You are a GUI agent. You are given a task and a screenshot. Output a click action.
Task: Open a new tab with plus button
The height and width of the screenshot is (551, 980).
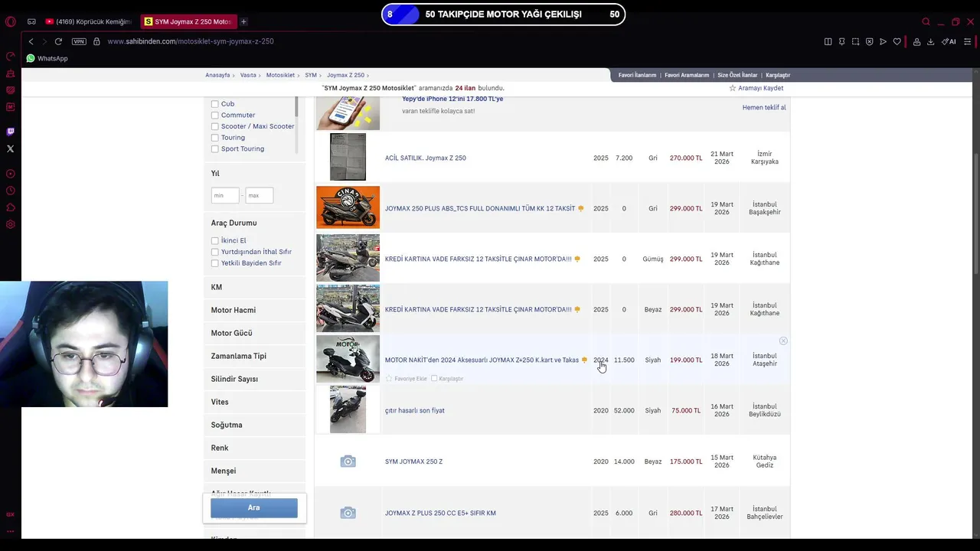[243, 21]
